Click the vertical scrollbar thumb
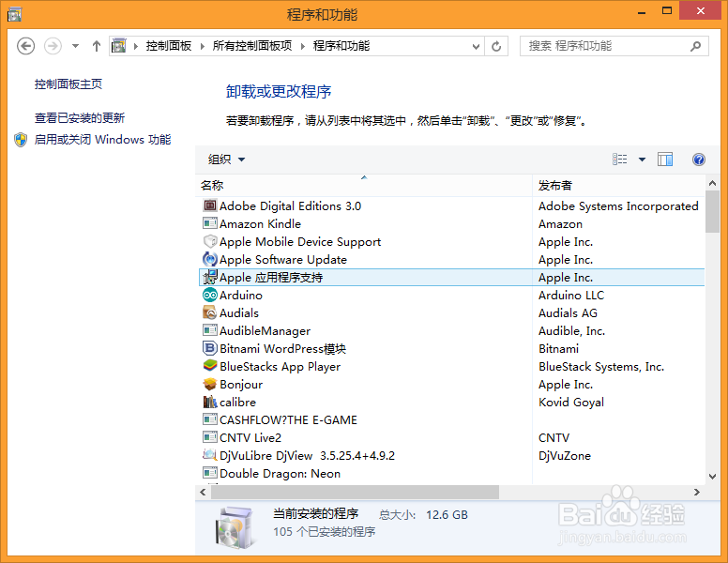The image size is (728, 563). click(712, 211)
